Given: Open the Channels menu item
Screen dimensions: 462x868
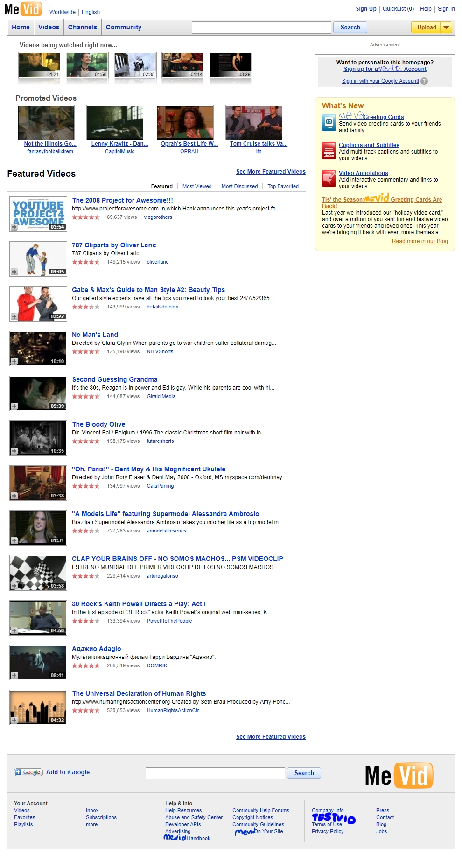Looking at the screenshot, I should (x=83, y=28).
